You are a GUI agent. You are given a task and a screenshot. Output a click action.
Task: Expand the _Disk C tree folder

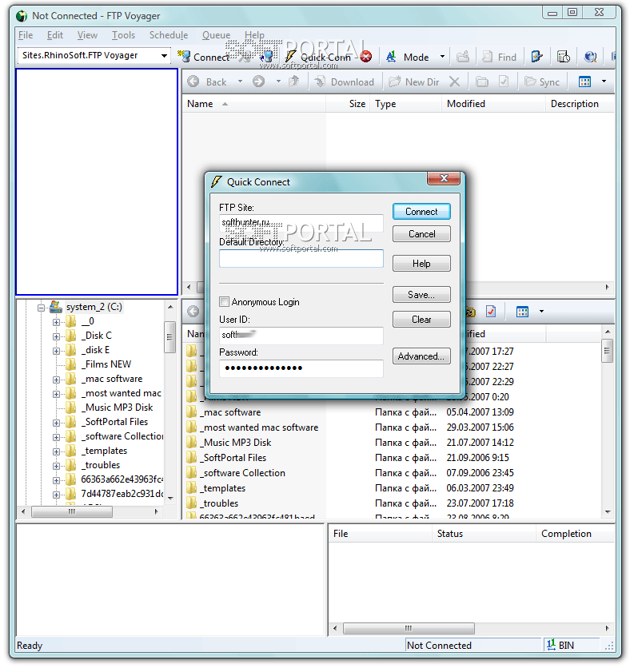coord(56,336)
